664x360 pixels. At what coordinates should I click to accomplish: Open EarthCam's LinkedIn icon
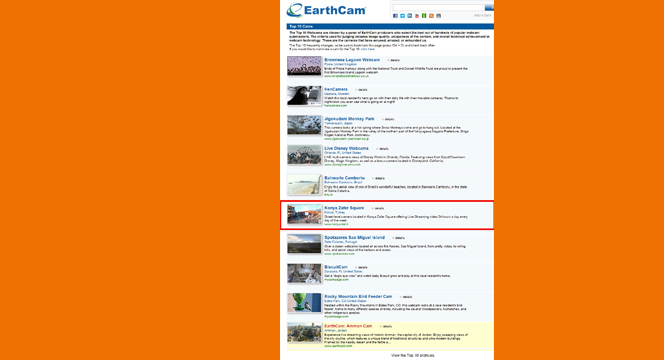click(x=409, y=16)
